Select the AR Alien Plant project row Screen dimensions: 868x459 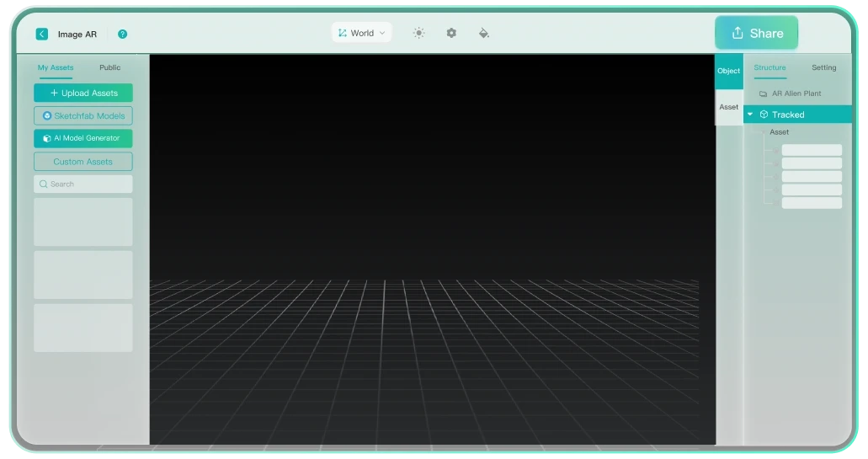(x=797, y=93)
